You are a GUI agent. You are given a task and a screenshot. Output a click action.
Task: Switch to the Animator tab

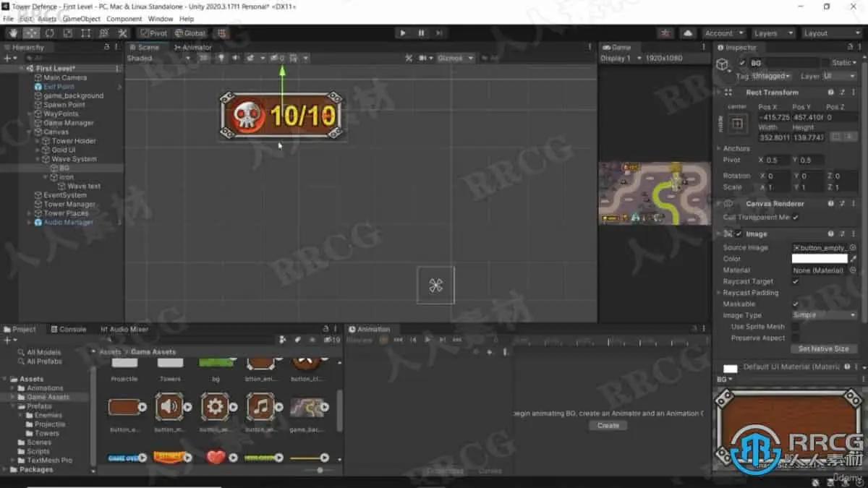click(x=192, y=47)
